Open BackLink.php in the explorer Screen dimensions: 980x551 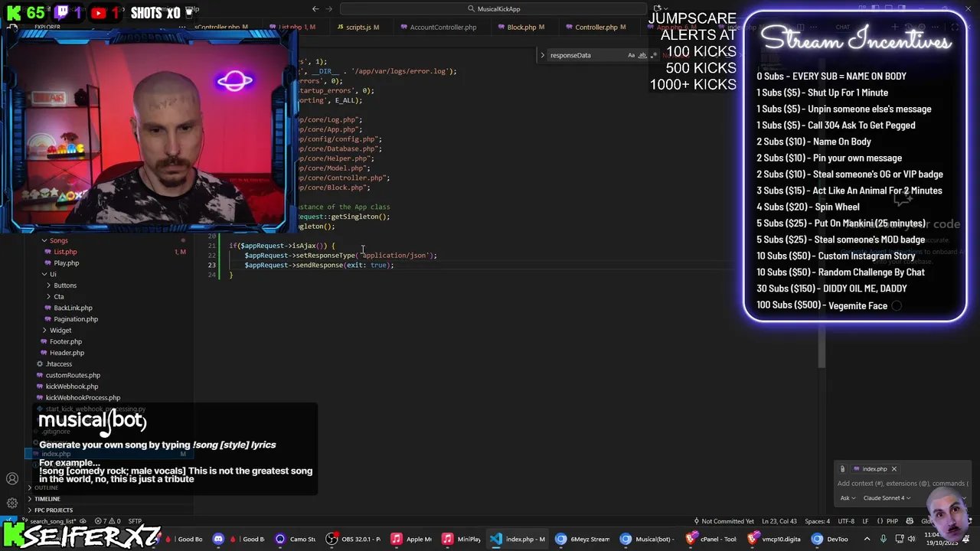[x=73, y=308]
